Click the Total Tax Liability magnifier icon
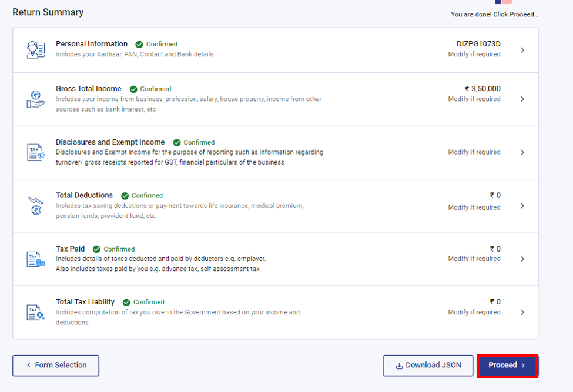Image resolution: width=573 pixels, height=392 pixels. (36, 312)
